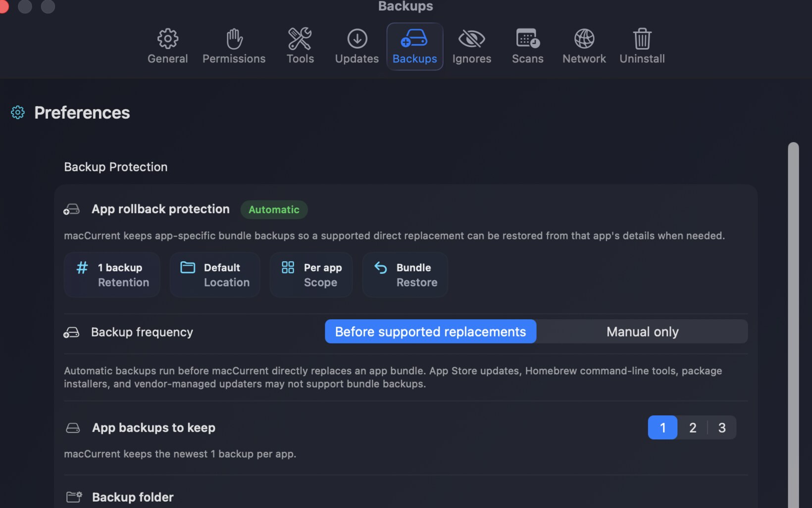Click 'macCurrent keeps app-specific bundle backups' description
The height and width of the screenshot is (508, 812).
pos(394,235)
